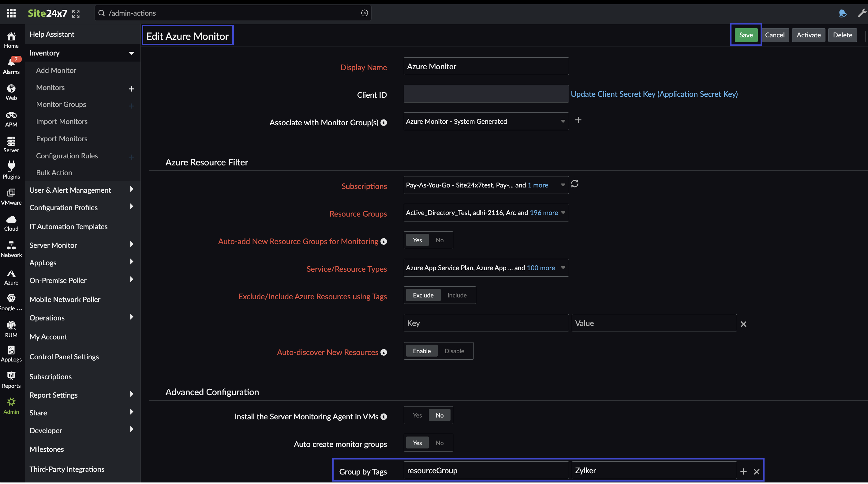Open Third-Party Integrations

click(67, 469)
